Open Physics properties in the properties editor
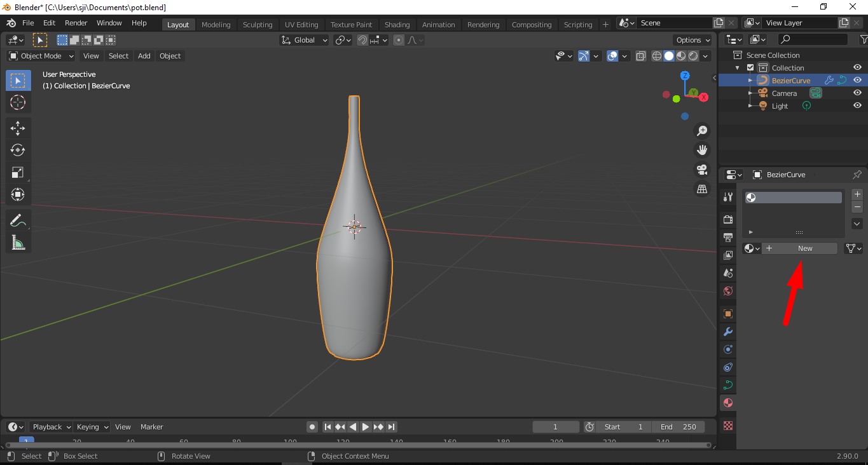 point(727,367)
